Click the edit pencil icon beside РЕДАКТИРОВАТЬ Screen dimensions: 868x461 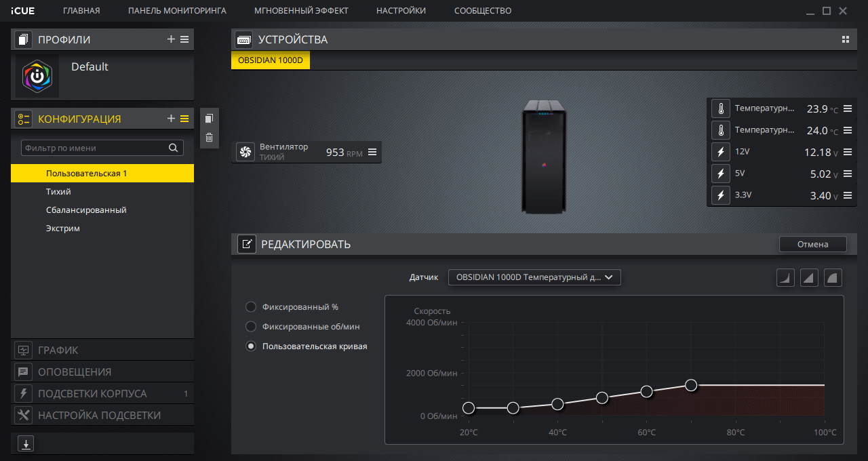[x=247, y=244]
